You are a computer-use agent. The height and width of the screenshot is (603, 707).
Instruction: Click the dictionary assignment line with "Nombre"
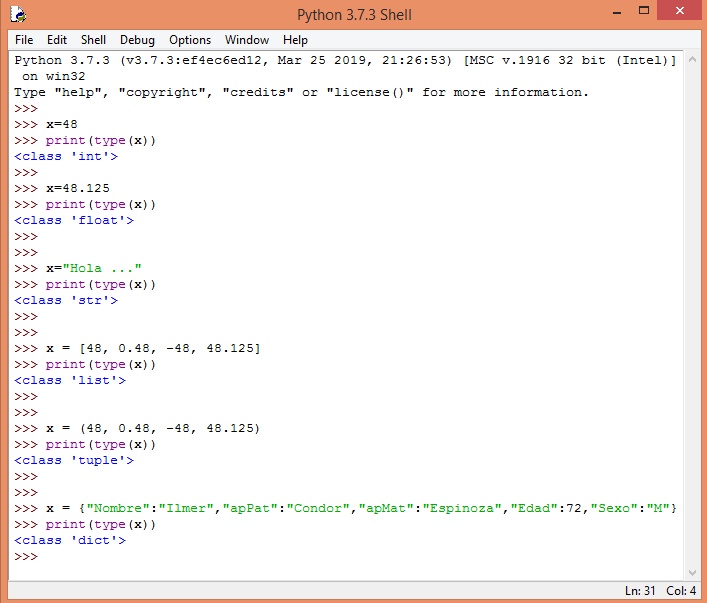click(x=361, y=508)
